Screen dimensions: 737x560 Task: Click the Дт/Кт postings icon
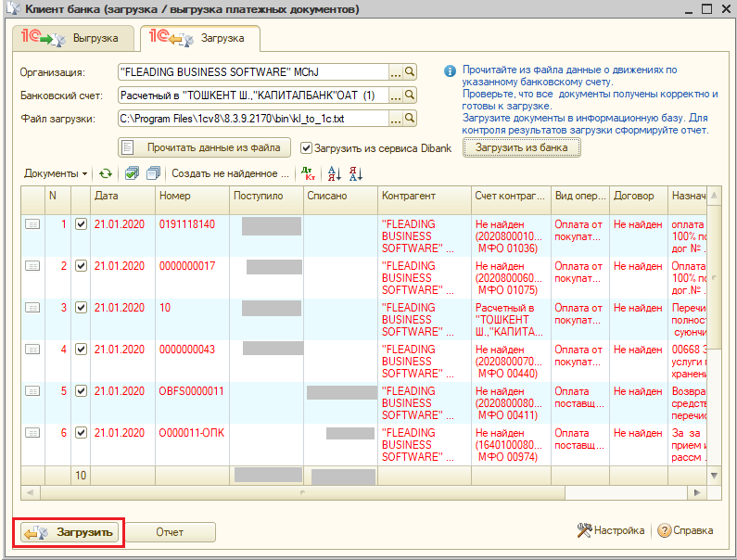(309, 173)
